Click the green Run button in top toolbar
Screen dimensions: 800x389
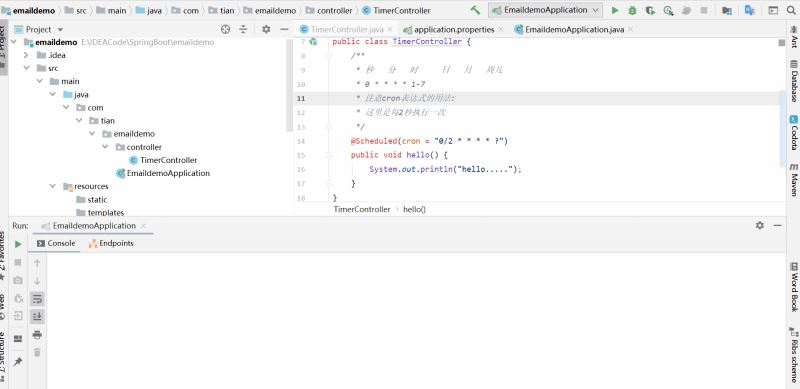click(615, 10)
